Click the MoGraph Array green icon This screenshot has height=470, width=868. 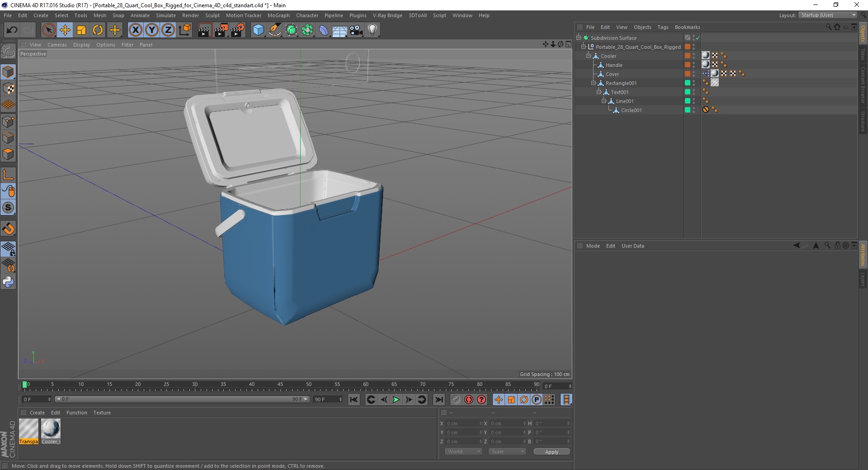[307, 30]
